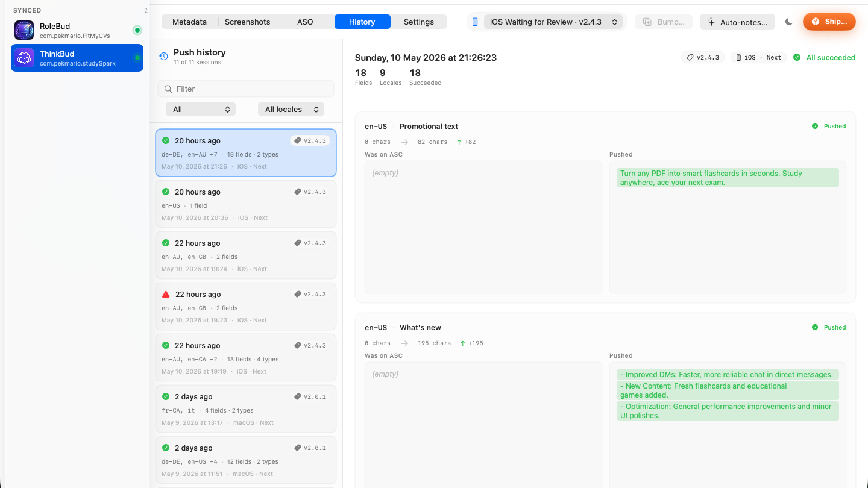
Task: Click v2.0.1 tag on 11:51 session
Action: click(310, 448)
